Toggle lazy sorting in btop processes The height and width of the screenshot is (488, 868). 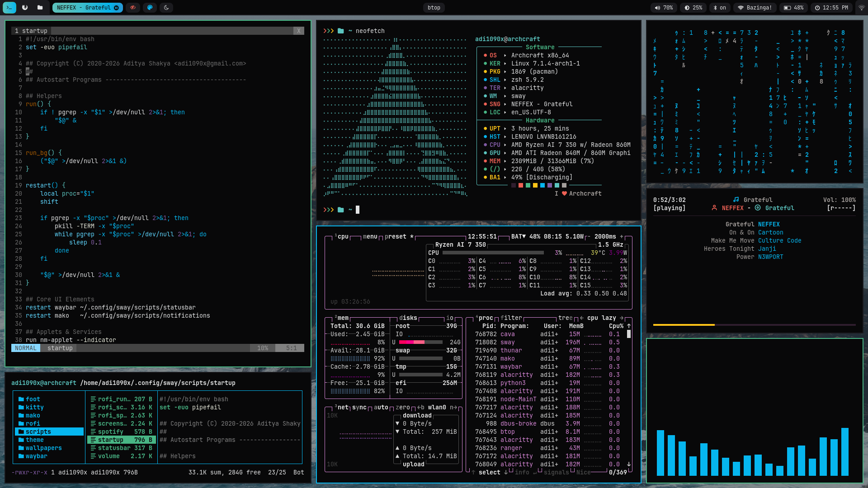(x=609, y=318)
